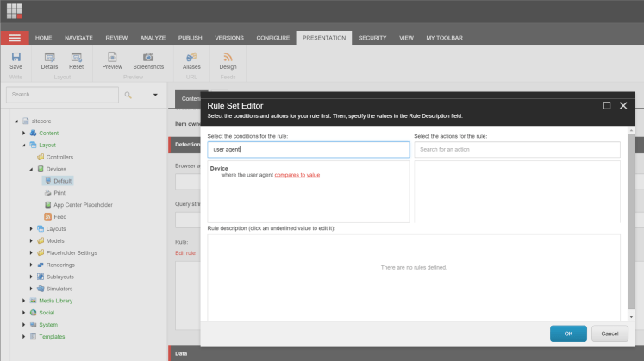Click the Save icon in the ribbon
This screenshot has width=644, height=361.
(x=16, y=57)
